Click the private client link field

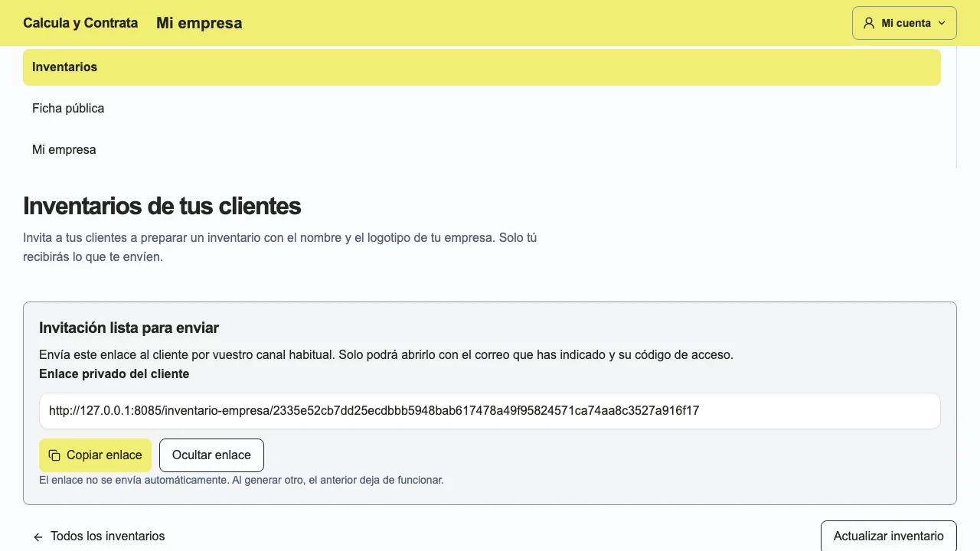click(489, 411)
